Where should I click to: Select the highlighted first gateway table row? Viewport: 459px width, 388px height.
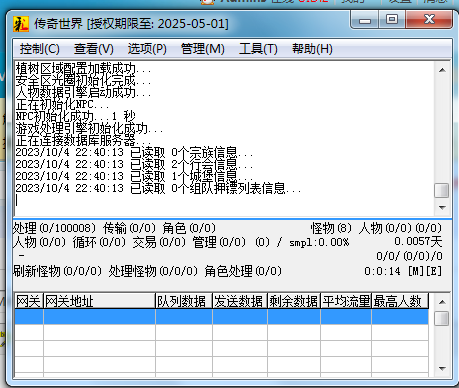point(222,317)
